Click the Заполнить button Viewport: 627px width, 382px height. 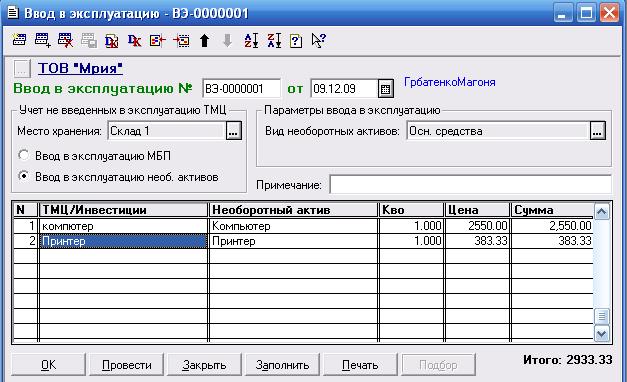pos(282,365)
